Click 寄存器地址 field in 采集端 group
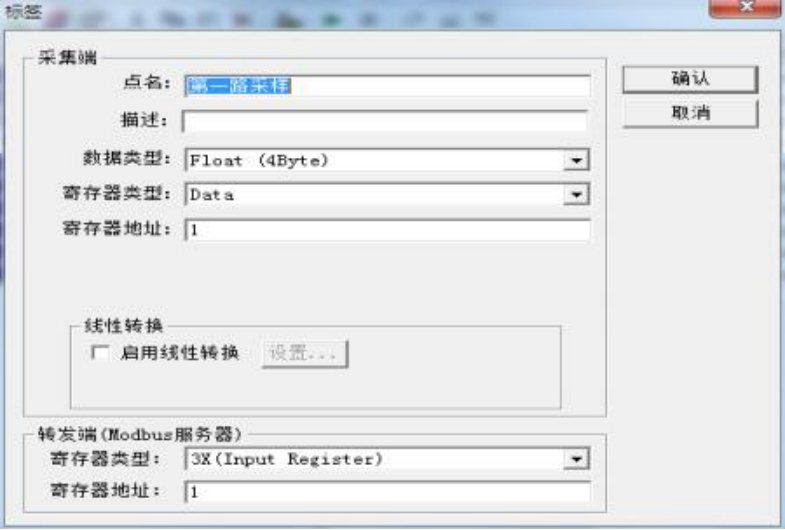The image size is (785, 530). point(388,230)
